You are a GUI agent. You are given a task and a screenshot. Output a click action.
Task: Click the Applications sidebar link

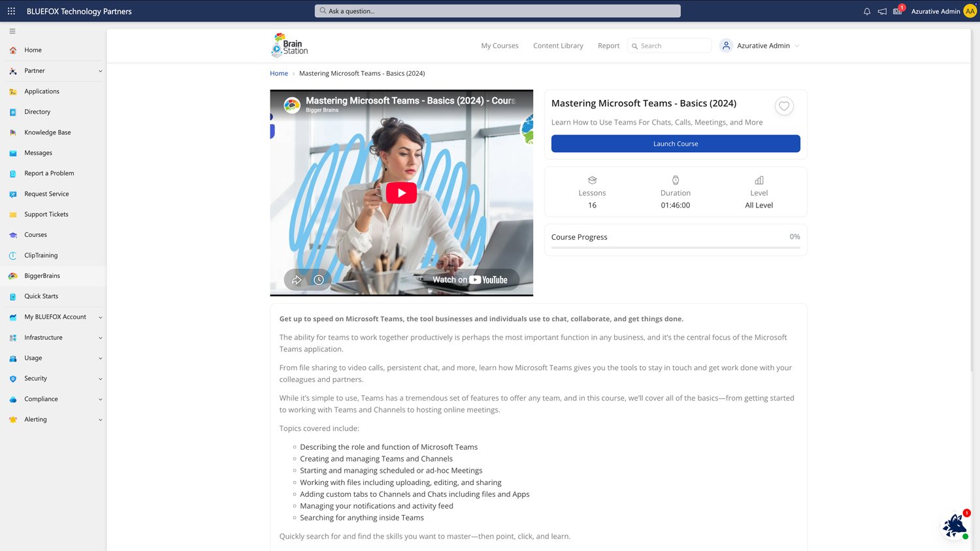[x=42, y=91]
